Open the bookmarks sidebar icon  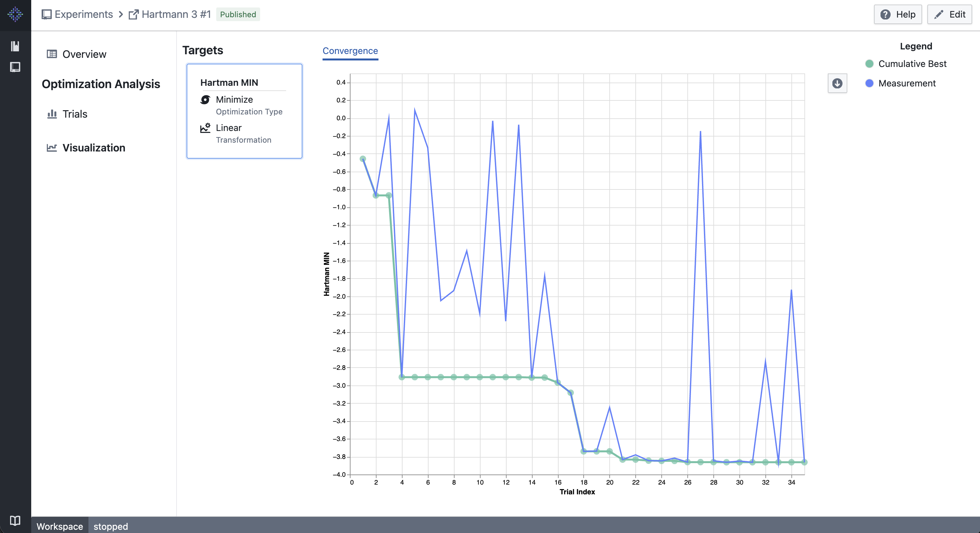(15, 46)
